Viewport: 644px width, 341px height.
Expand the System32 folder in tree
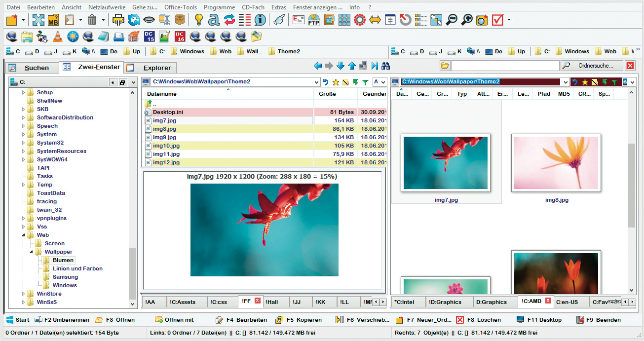point(23,143)
